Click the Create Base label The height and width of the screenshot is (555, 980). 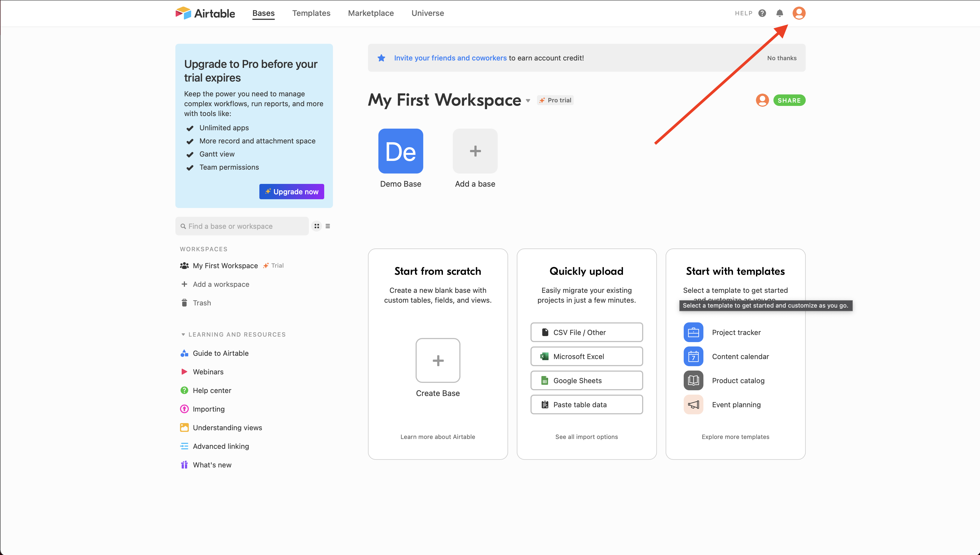(x=438, y=393)
